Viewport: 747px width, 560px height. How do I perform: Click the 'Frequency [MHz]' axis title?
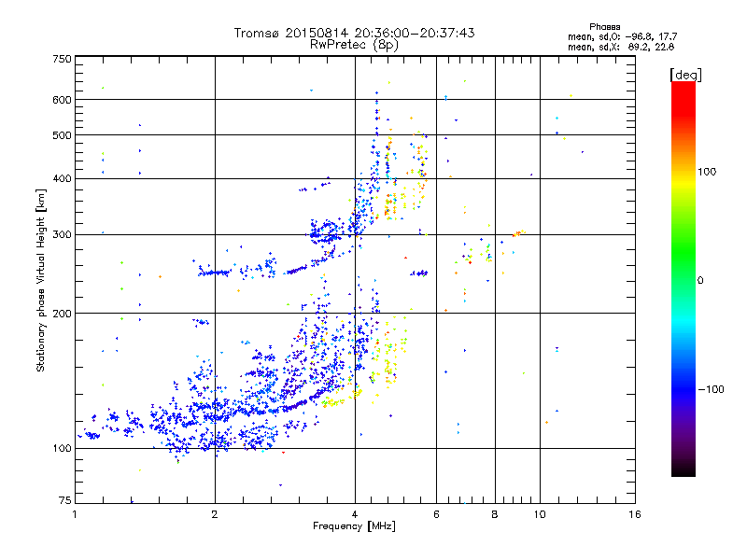(354, 526)
